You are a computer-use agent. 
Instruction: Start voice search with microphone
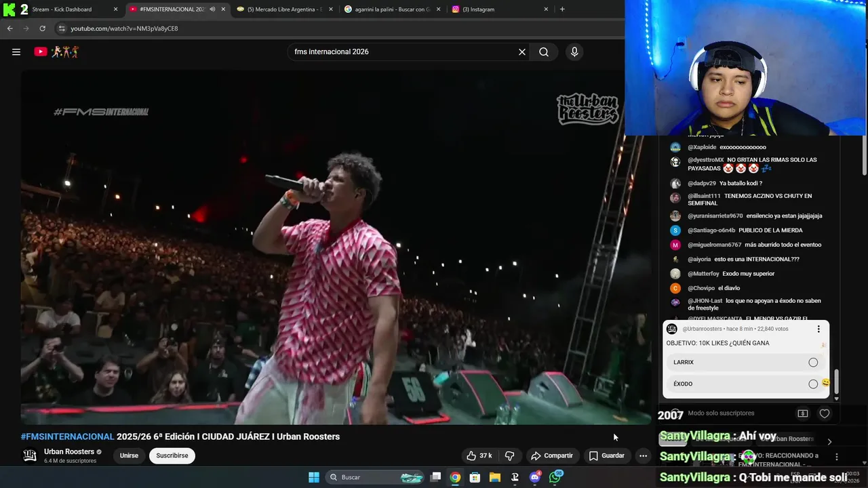[574, 52]
